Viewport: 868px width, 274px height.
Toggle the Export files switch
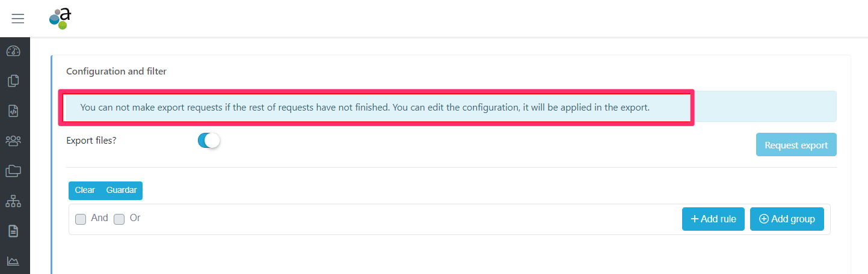click(209, 141)
